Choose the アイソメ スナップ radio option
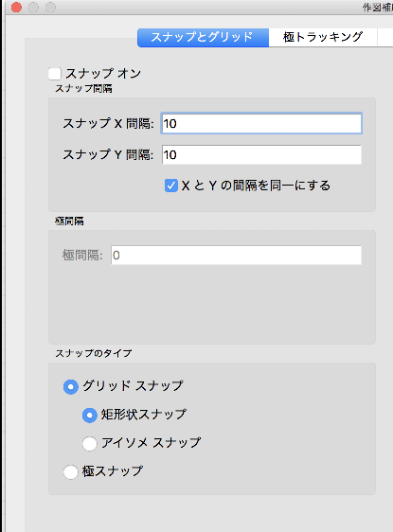Image resolution: width=393 pixels, height=532 pixels. 90,443
